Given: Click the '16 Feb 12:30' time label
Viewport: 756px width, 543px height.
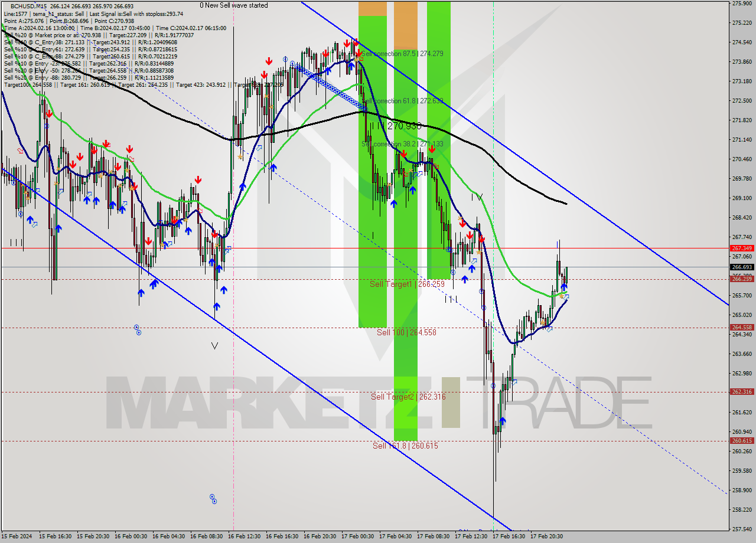Looking at the screenshot, I should click(x=245, y=537).
